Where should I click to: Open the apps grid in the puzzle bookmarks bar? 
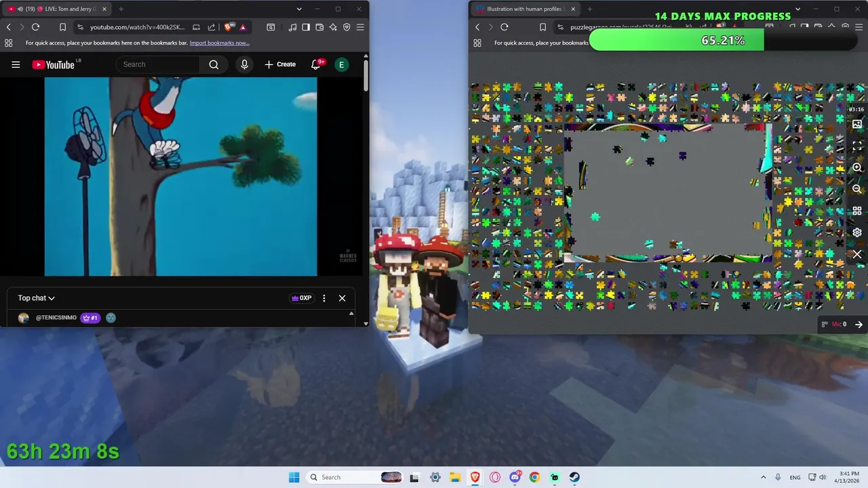[477, 43]
